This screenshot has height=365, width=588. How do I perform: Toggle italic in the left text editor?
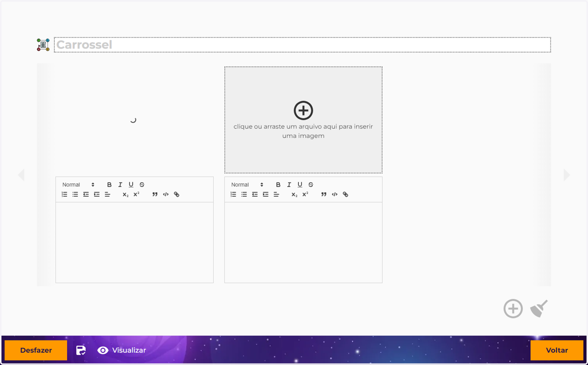point(120,184)
